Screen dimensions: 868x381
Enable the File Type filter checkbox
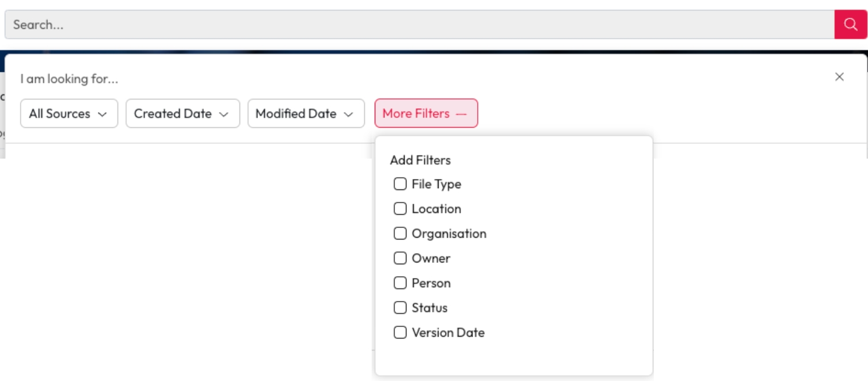pos(400,184)
